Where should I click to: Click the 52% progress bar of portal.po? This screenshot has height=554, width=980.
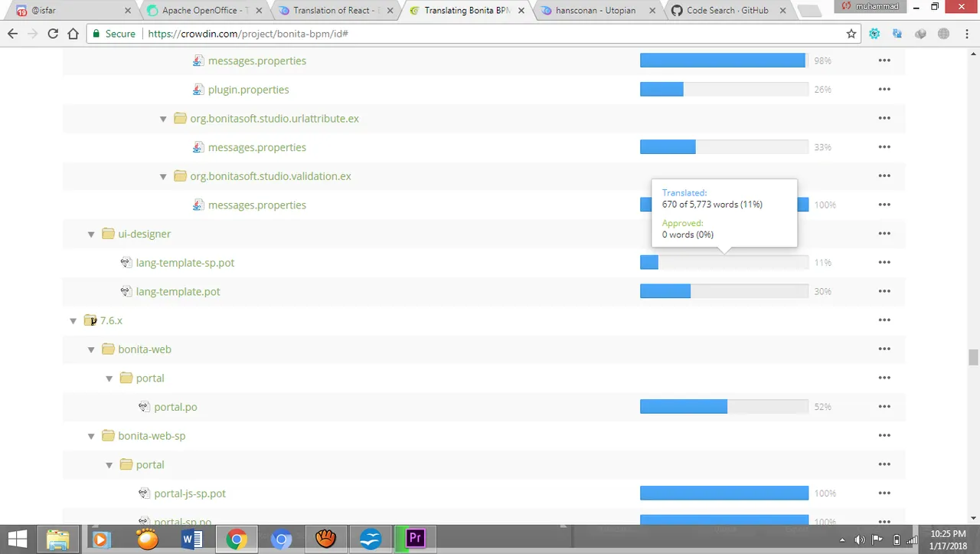point(724,407)
